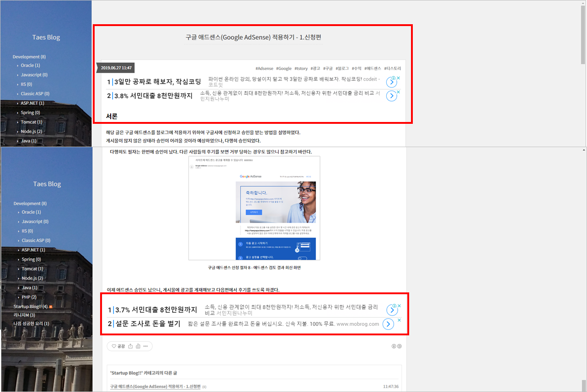587x392 pixels.
Task: Open the #Google hashtag
Action: click(x=284, y=69)
